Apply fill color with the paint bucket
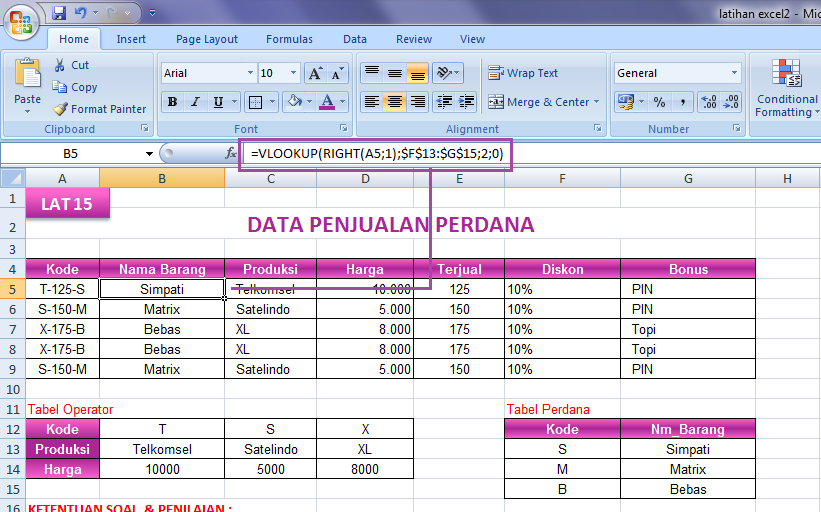821x512 pixels. pyautogui.click(x=294, y=102)
